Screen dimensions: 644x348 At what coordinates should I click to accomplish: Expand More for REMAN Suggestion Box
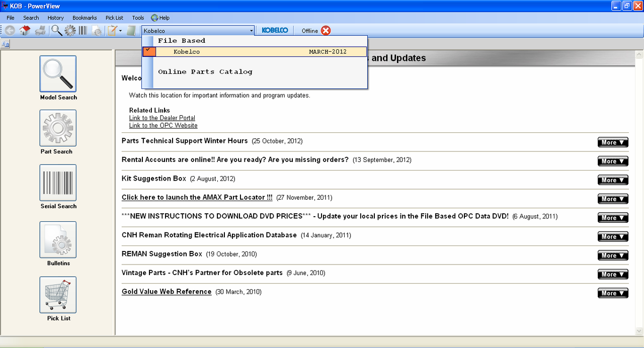pos(613,255)
